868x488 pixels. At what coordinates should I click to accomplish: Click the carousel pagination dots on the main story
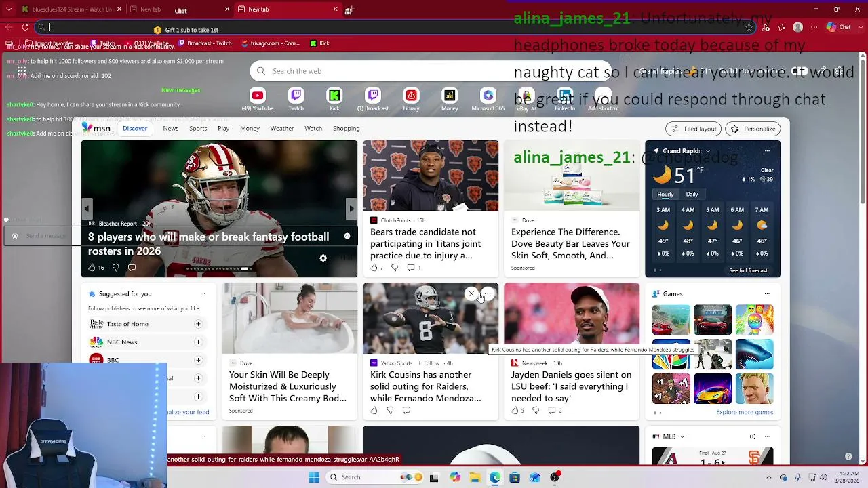(219, 269)
